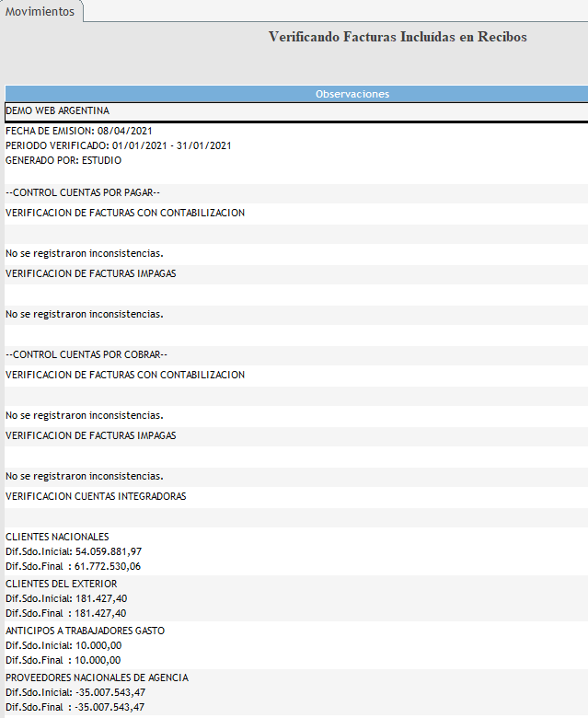Open the Movimientos tab
The width and height of the screenshot is (588, 718).
(x=40, y=11)
